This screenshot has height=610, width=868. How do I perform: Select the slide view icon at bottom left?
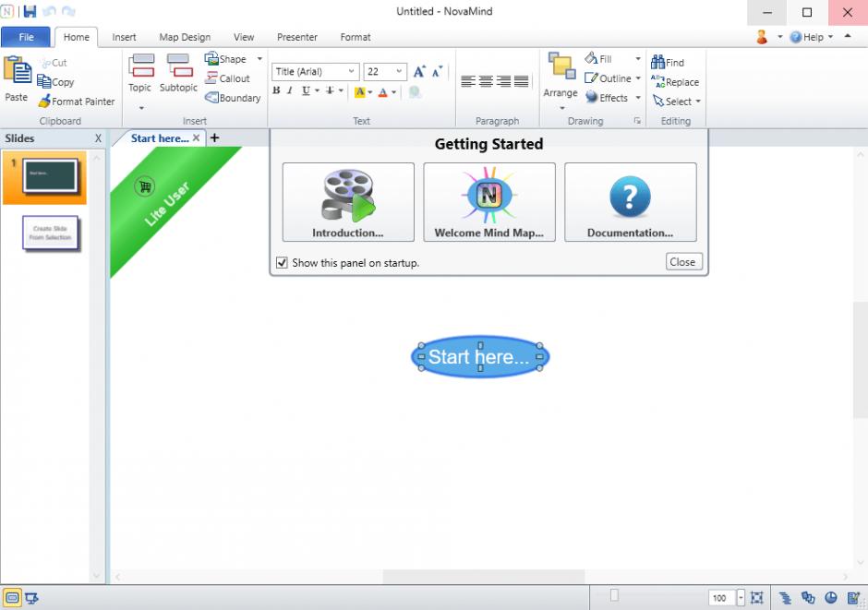click(x=12, y=597)
